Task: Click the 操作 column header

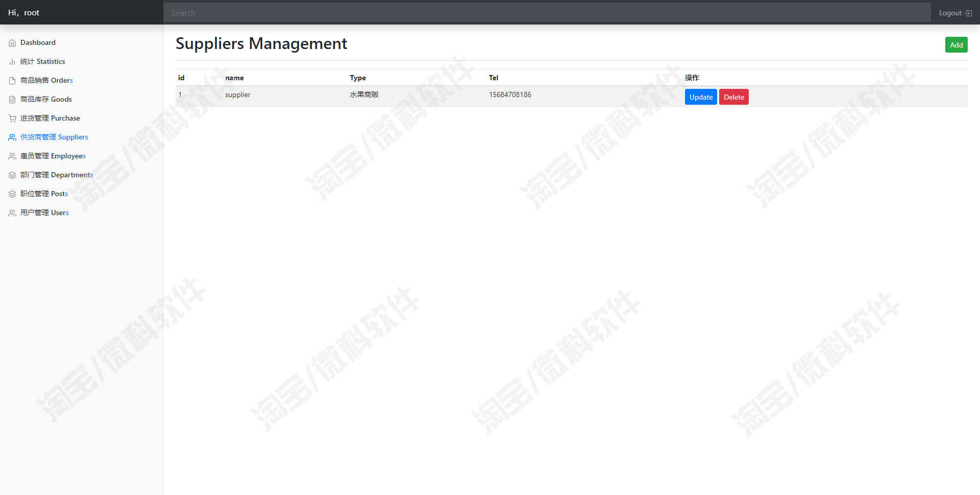Action: 692,78
